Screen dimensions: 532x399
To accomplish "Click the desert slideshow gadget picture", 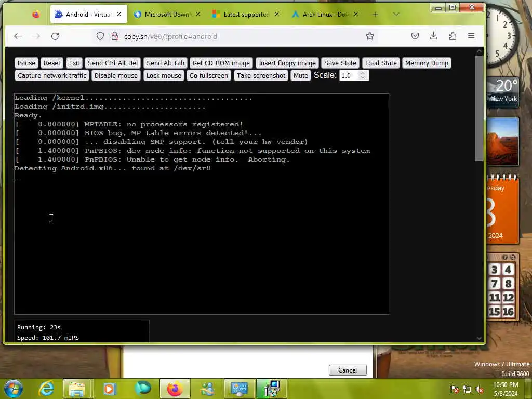I will (503, 142).
